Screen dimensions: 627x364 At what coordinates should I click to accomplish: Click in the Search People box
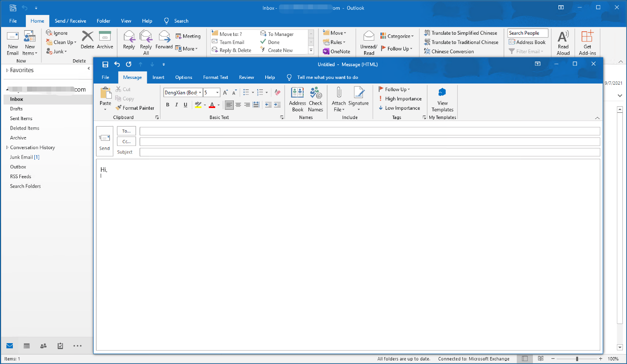[x=527, y=33]
